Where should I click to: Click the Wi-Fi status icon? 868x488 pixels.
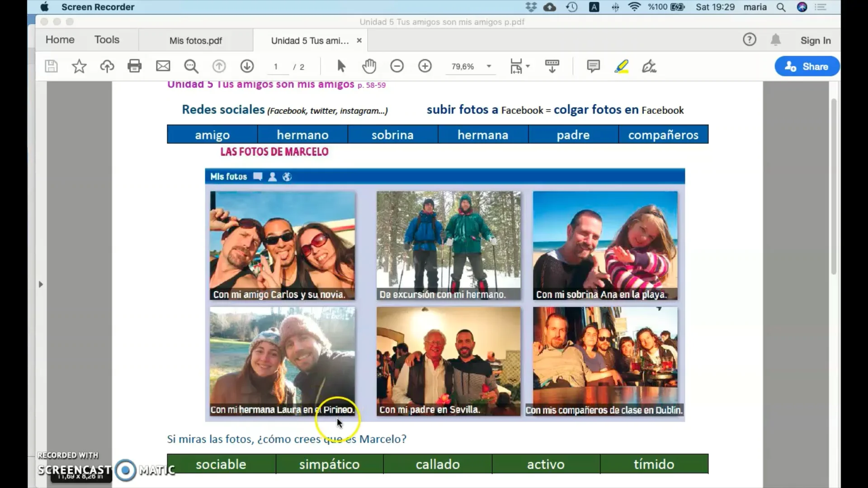coord(635,7)
